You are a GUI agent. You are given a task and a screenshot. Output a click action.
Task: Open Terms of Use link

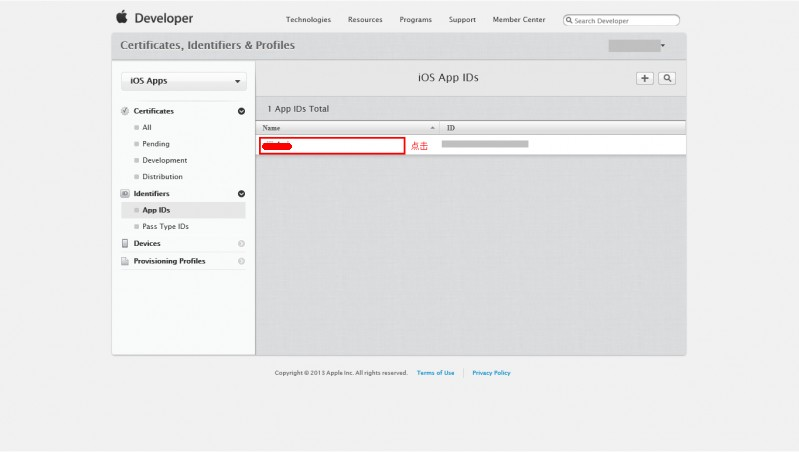(x=435, y=373)
